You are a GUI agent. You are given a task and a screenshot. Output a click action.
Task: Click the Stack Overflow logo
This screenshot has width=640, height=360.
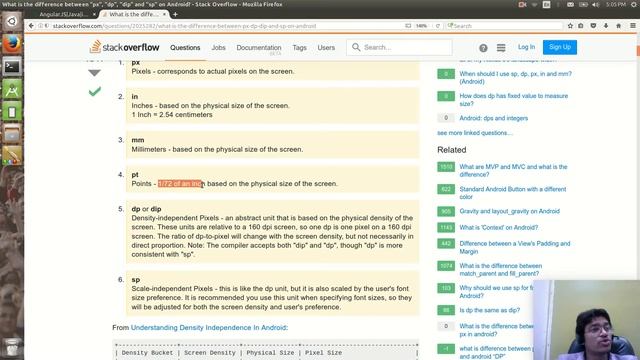coord(124,47)
